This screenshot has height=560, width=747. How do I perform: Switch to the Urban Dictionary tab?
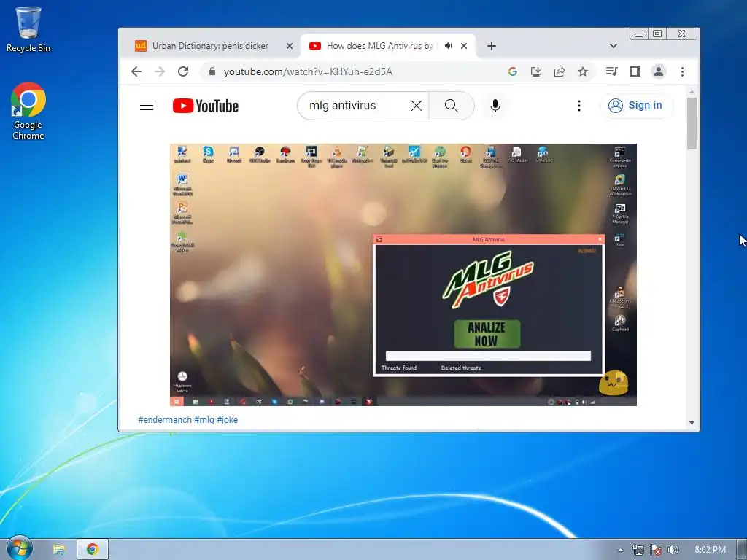210,46
